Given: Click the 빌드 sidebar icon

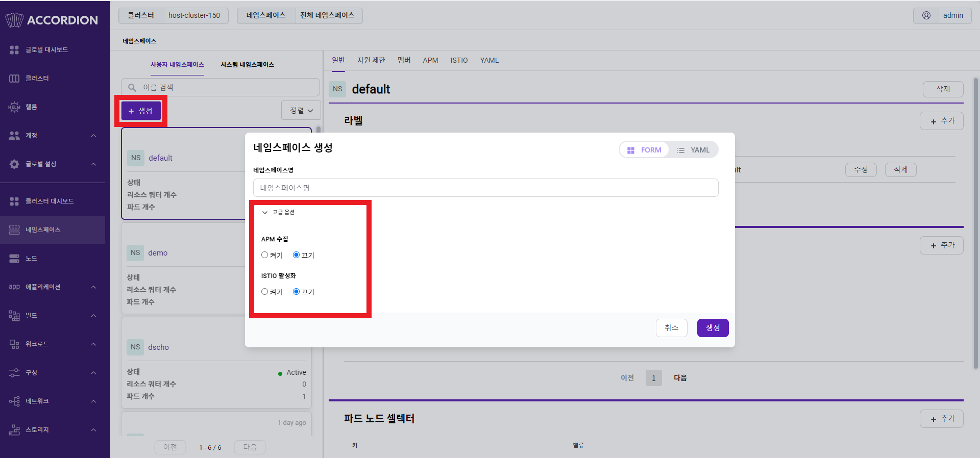Looking at the screenshot, I should click(14, 315).
